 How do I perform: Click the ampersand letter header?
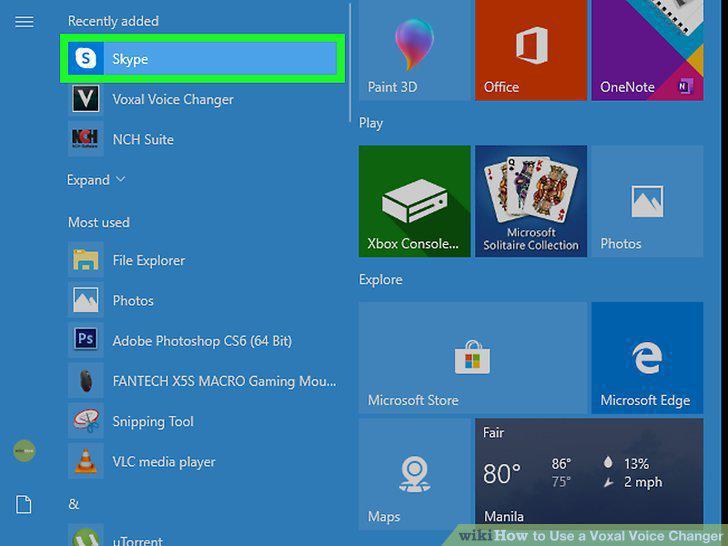pyautogui.click(x=74, y=504)
